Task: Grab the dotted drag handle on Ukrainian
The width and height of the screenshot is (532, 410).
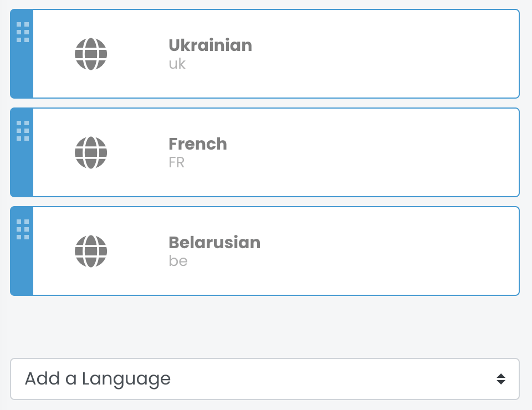Action: point(23,32)
